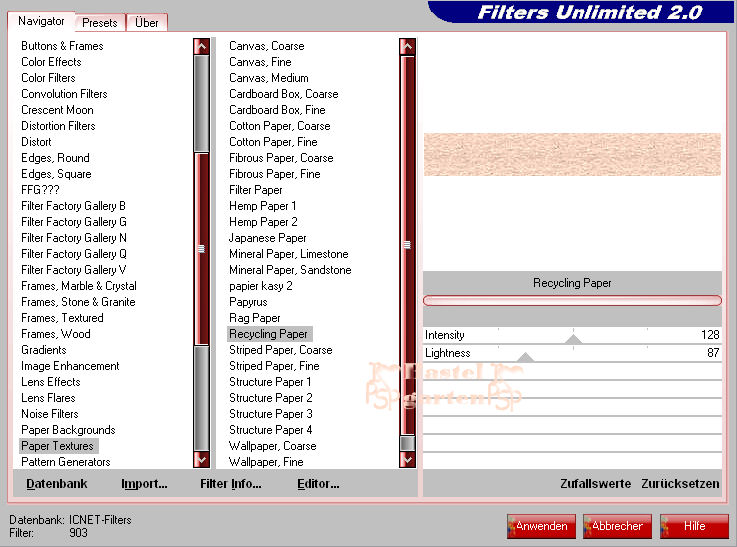The width and height of the screenshot is (737, 547).
Task: Launch the Editor... option
Action: [x=318, y=484]
